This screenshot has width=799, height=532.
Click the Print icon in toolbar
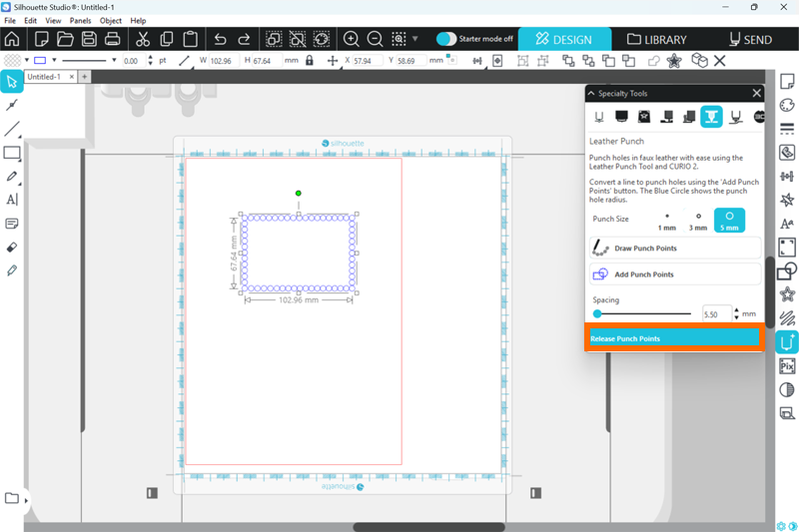point(113,40)
